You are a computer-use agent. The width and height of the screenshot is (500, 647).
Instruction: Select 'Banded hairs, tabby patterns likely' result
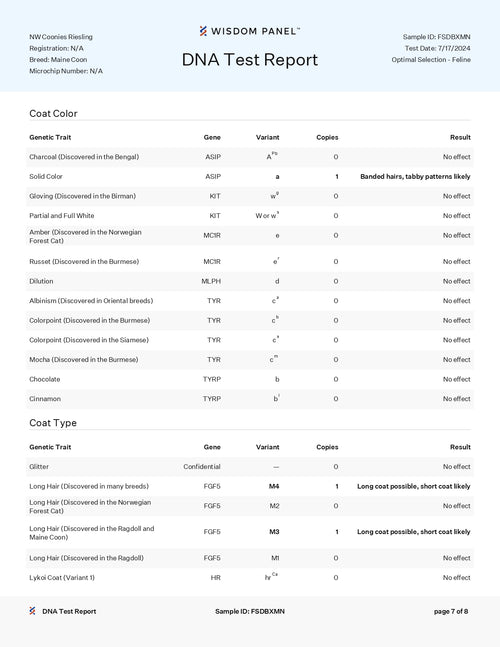415,177
